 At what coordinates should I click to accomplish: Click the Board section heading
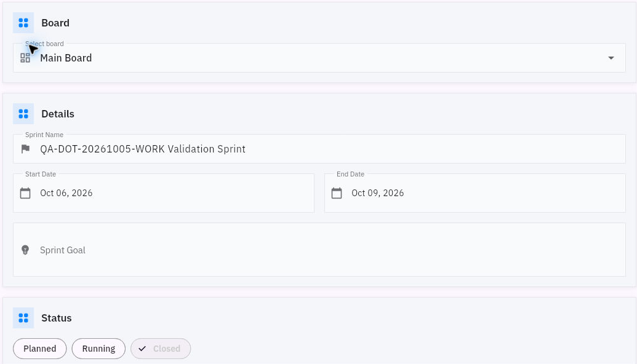pyautogui.click(x=55, y=23)
